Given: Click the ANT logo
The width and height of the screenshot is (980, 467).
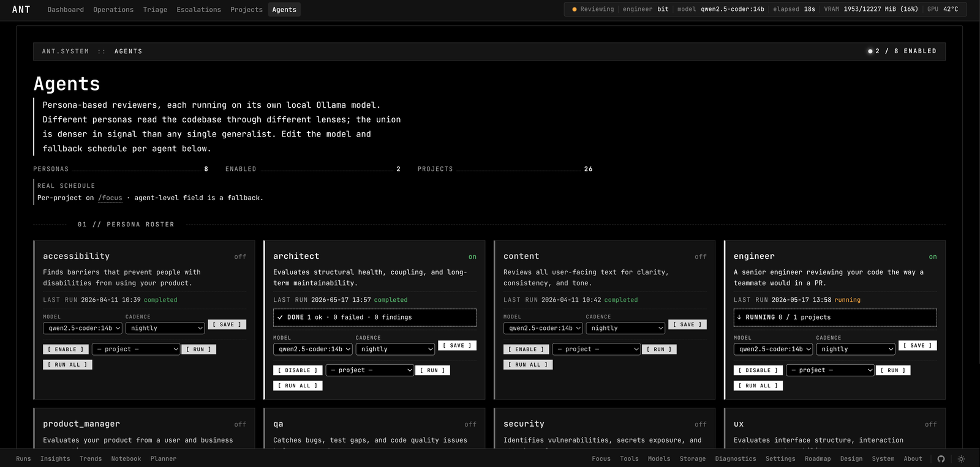Looking at the screenshot, I should 21,9.
